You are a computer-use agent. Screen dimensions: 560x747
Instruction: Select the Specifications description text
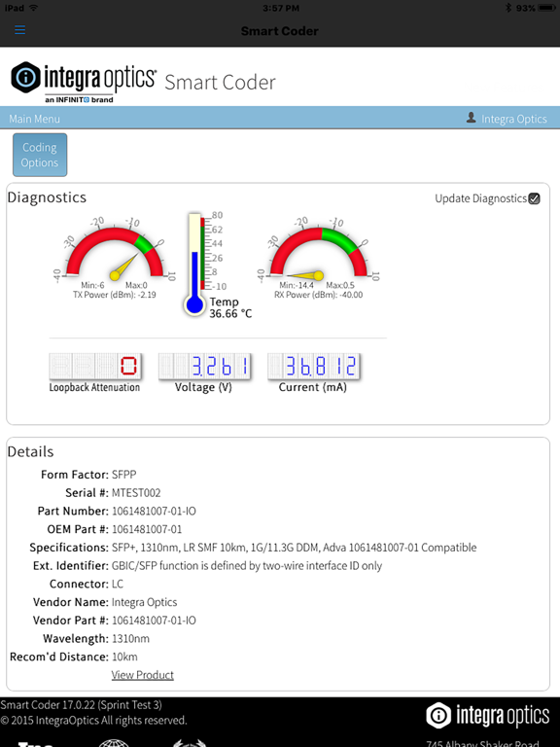[294, 548]
